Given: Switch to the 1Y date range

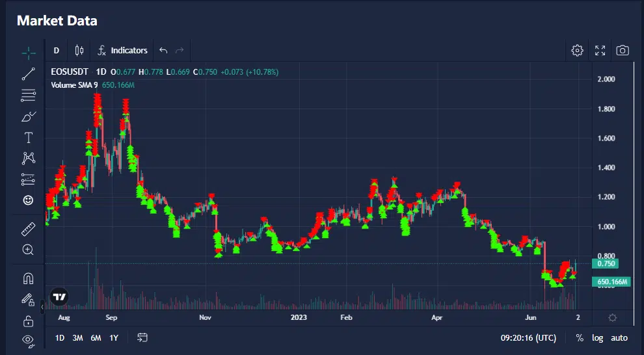Looking at the screenshot, I should pos(114,337).
